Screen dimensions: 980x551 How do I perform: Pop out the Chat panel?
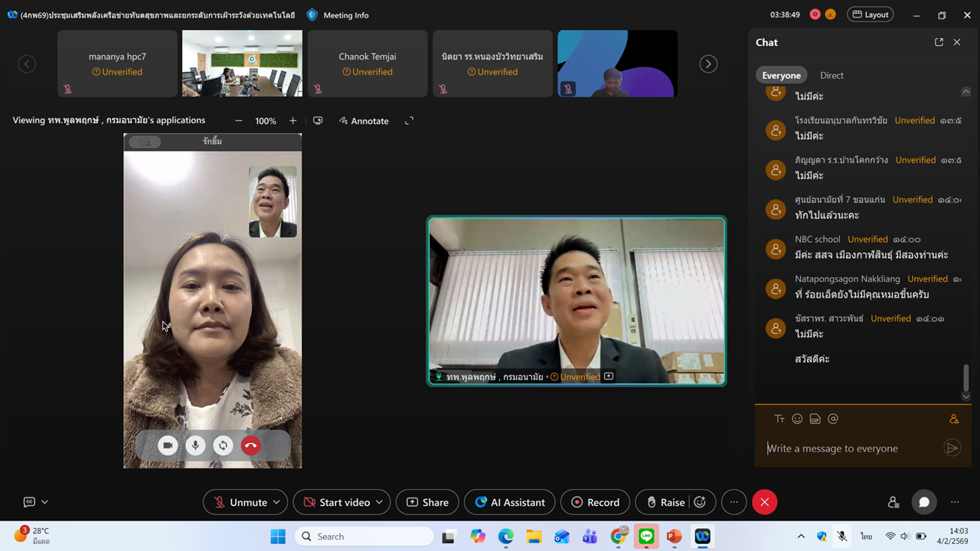(x=939, y=43)
